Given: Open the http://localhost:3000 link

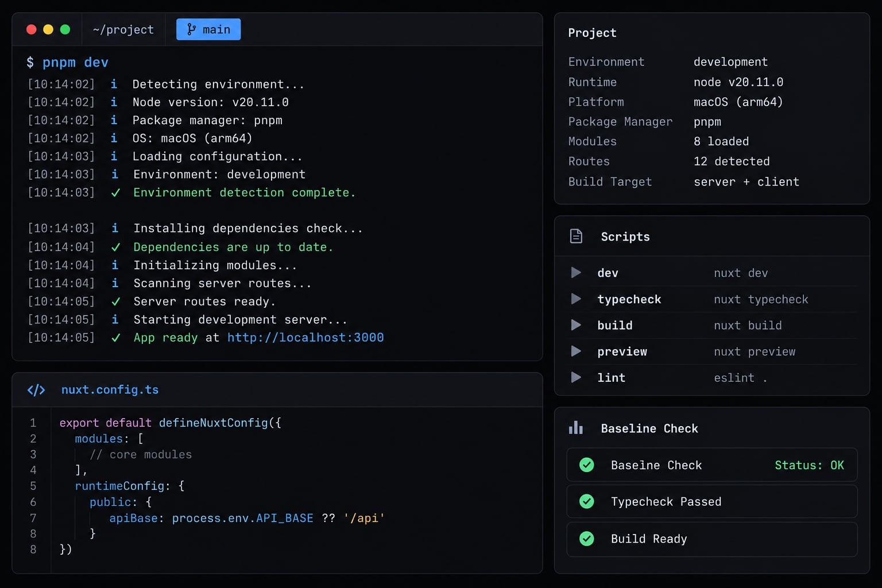Looking at the screenshot, I should point(305,337).
